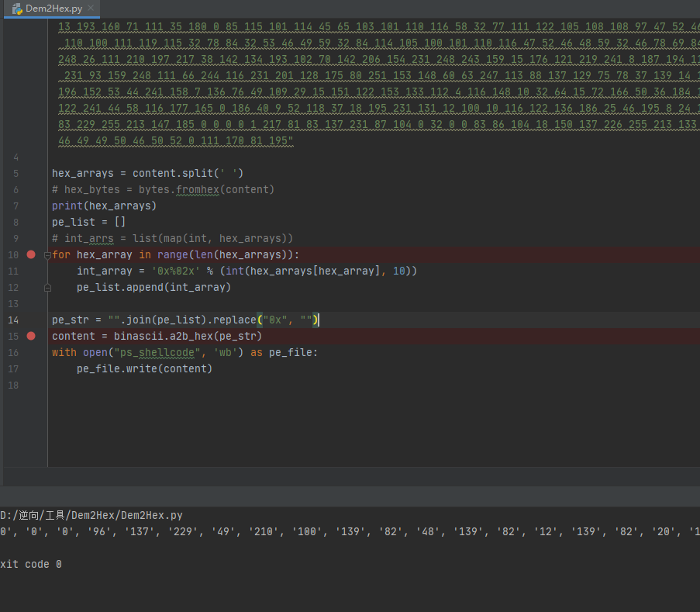Click the commented 'int_arrs = list(map(int, hex_arrays))' line
Screen dimensions: 700x612
172,239
